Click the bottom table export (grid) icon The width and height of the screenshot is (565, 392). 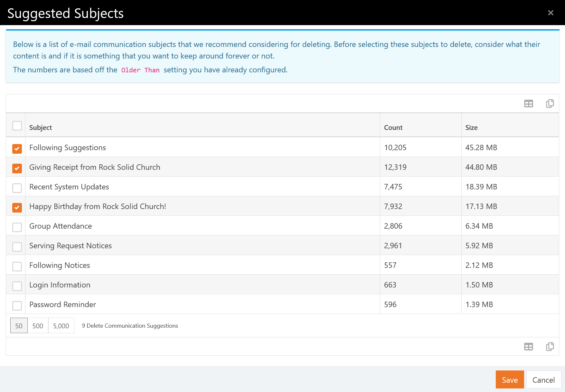coord(528,347)
